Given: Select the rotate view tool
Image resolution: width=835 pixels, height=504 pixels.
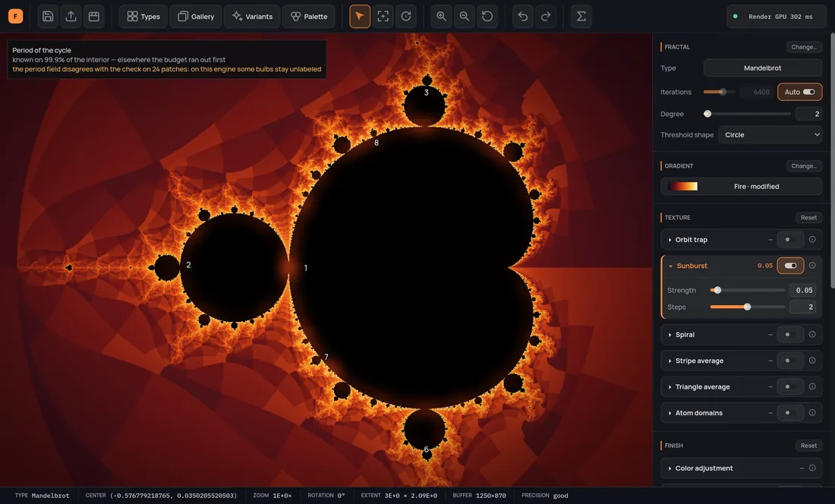Looking at the screenshot, I should [x=406, y=17].
